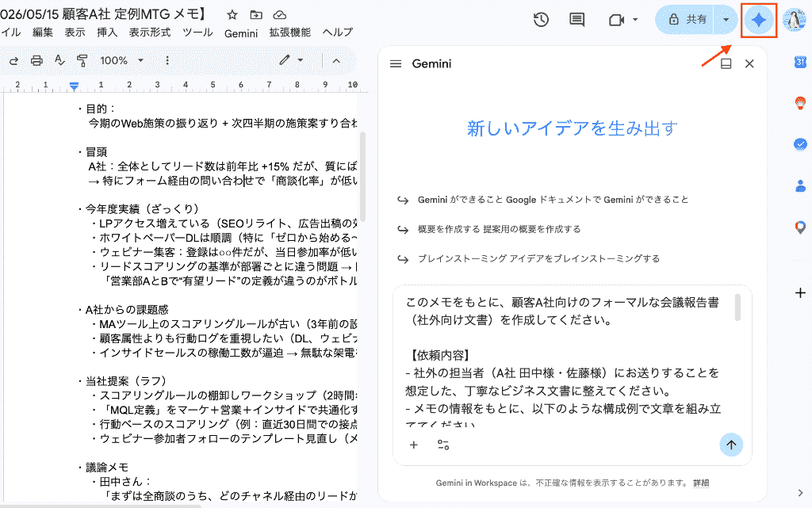Click the redo arrow in toolbar
The height and width of the screenshot is (508, 812).
point(14,60)
